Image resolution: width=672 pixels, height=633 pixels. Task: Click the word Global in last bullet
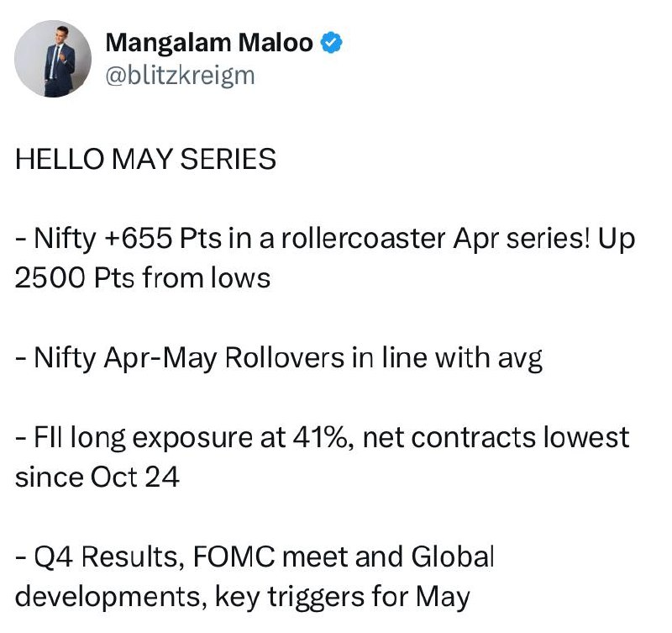click(453, 557)
